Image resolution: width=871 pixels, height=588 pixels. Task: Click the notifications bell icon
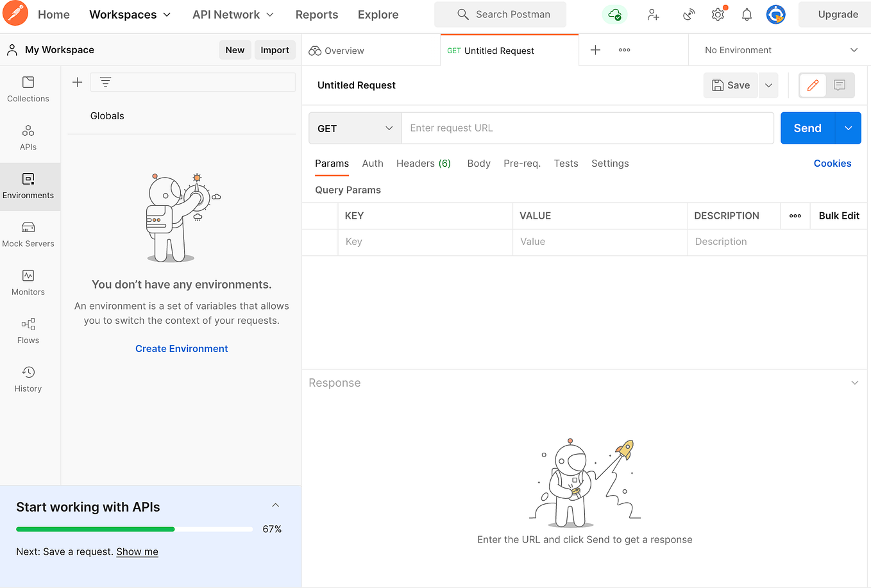[747, 14]
